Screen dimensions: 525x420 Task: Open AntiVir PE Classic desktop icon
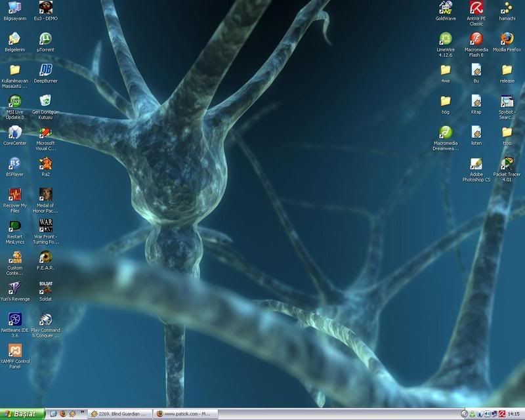(x=476, y=14)
